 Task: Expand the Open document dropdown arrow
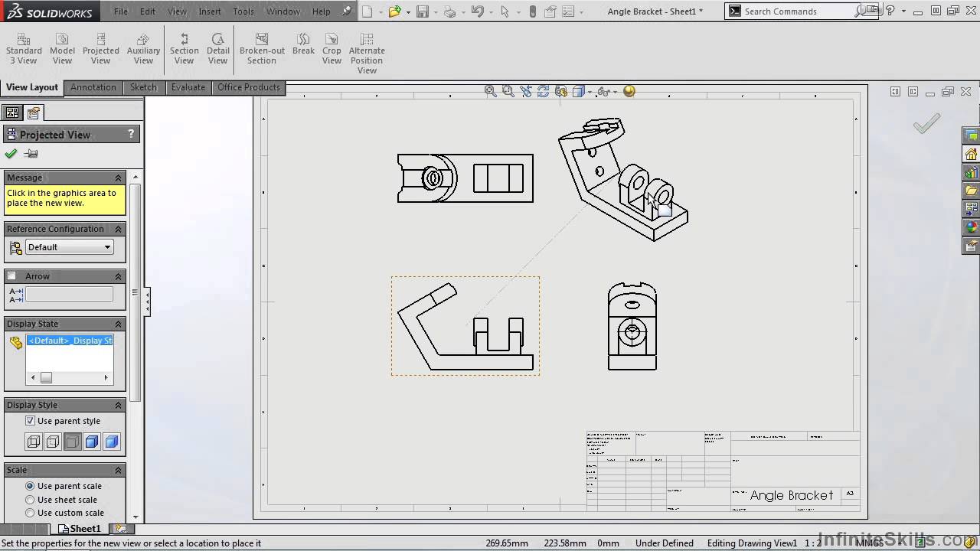click(408, 11)
